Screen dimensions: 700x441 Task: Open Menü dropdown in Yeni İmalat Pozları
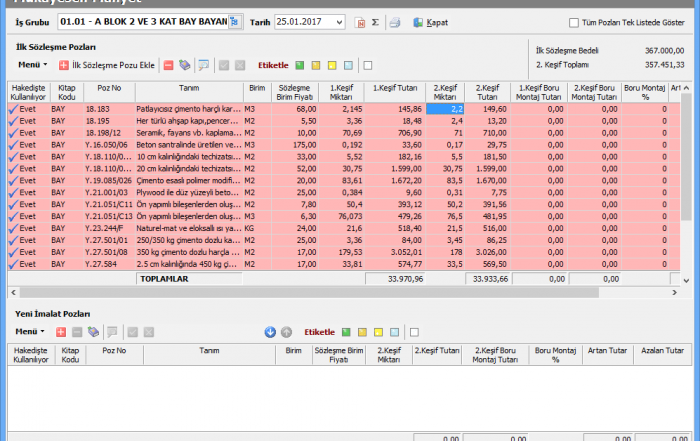point(32,331)
